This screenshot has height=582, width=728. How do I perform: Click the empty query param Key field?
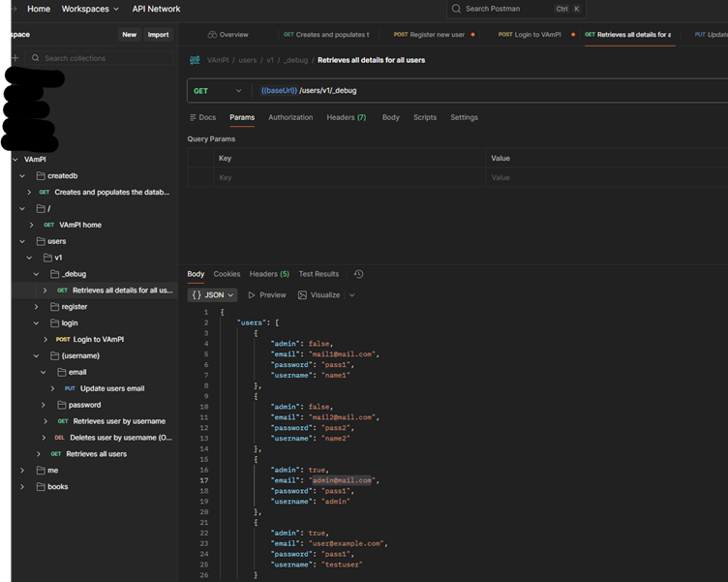pos(349,177)
